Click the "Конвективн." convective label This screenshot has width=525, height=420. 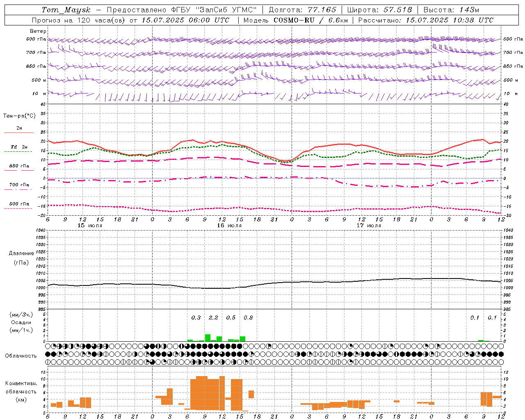pyautogui.click(x=21, y=383)
